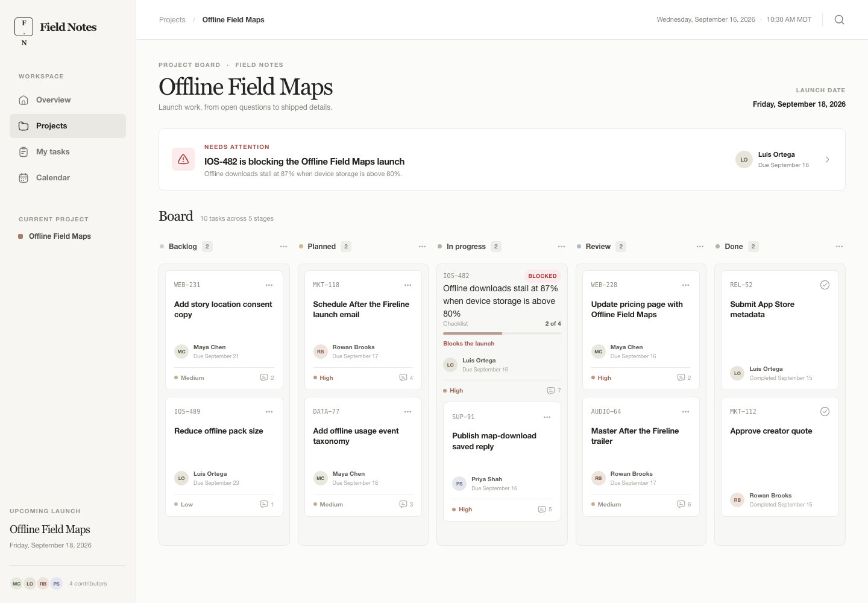Click Priya Shah avatar on SUP-91
This screenshot has height=603, width=868.
click(x=459, y=484)
